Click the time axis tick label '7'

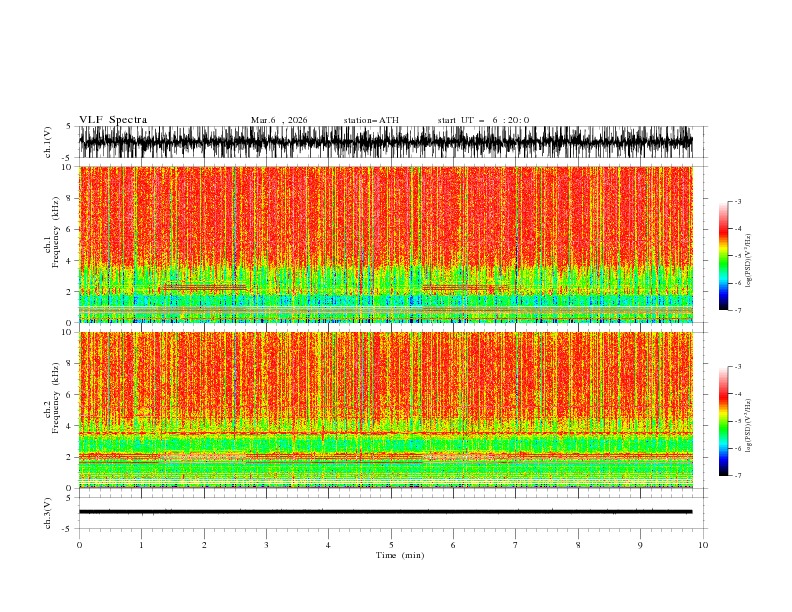(516, 545)
